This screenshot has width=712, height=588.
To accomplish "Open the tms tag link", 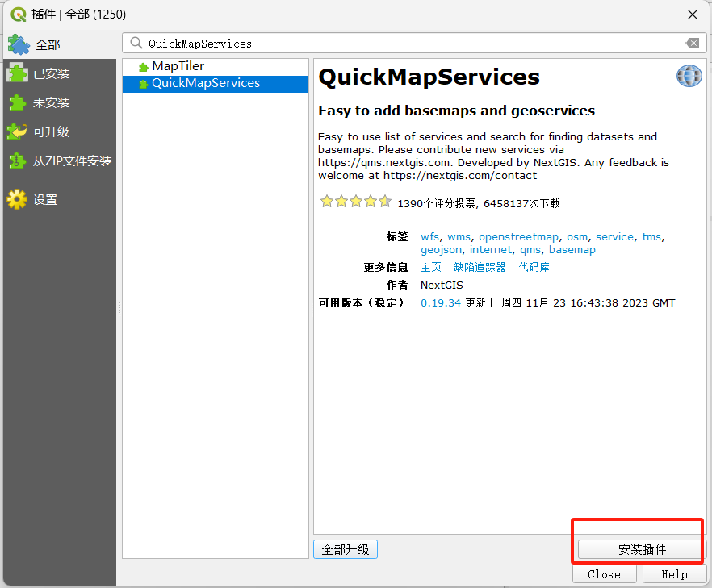I will 651,237.
